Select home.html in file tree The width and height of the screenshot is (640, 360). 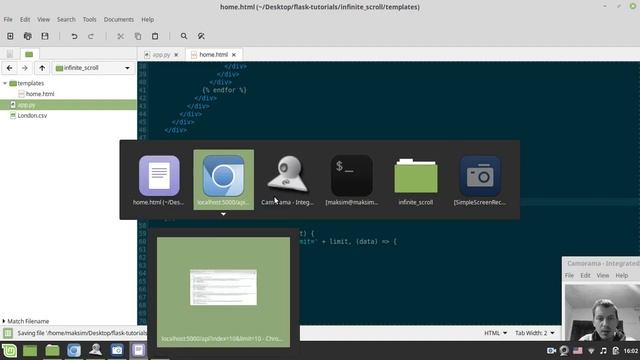pos(40,94)
